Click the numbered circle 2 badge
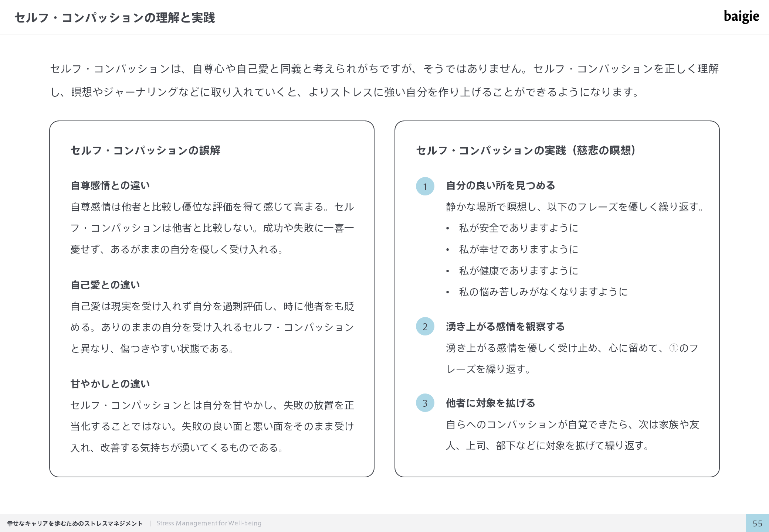Image resolution: width=769 pixels, height=532 pixels. (x=425, y=326)
